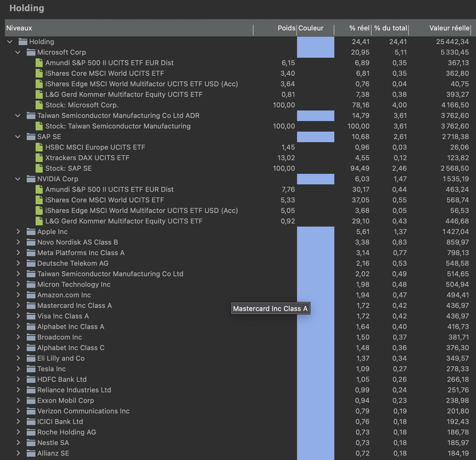The height and width of the screenshot is (460, 476).
Task: Select the folder icon beside NVIDIA Corp
Action: coord(31,179)
